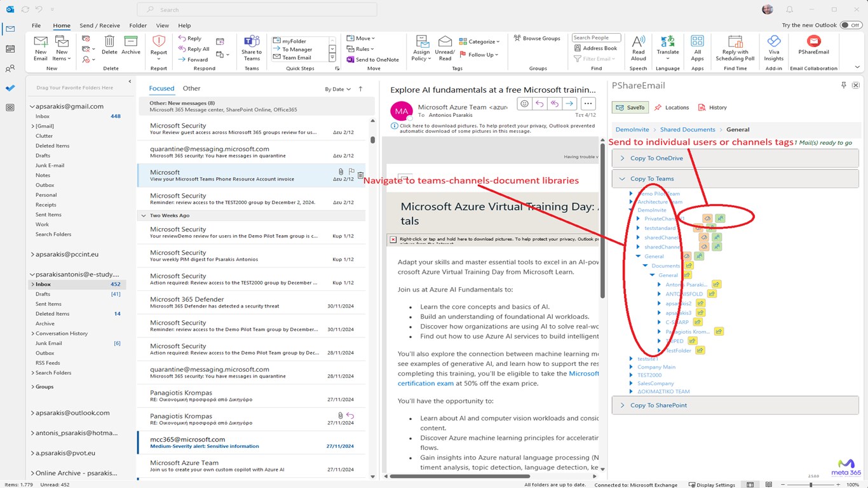Flag the selected Microsoft invoice email
The width and height of the screenshot is (868, 488).
351,172
